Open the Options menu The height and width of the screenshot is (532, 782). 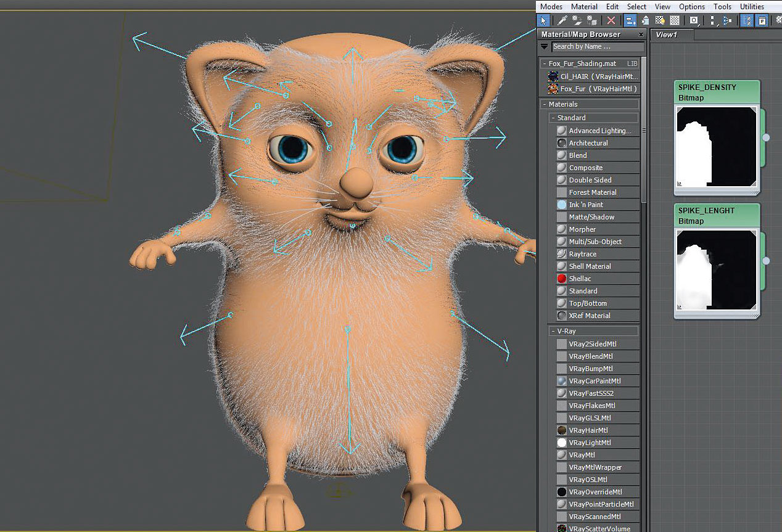(x=692, y=7)
